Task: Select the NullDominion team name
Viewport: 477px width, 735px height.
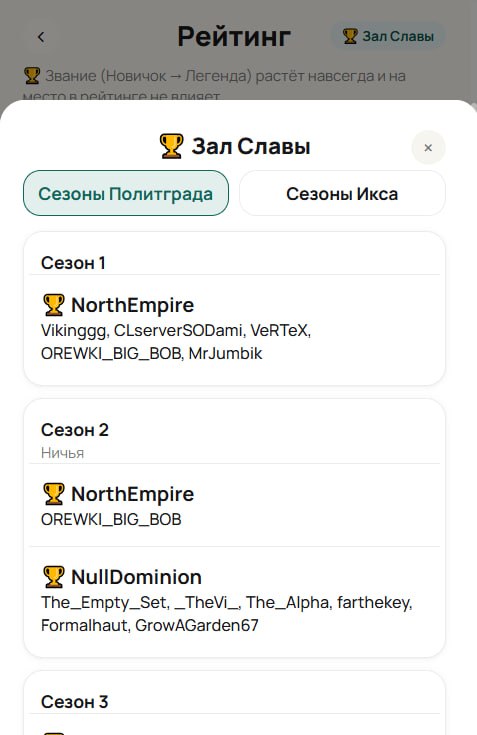Action: (136, 577)
